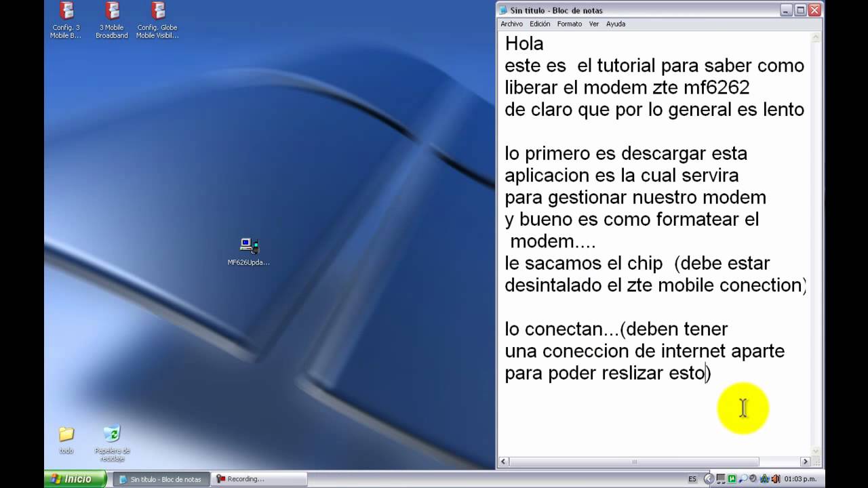Click the ES language indicator

692,479
